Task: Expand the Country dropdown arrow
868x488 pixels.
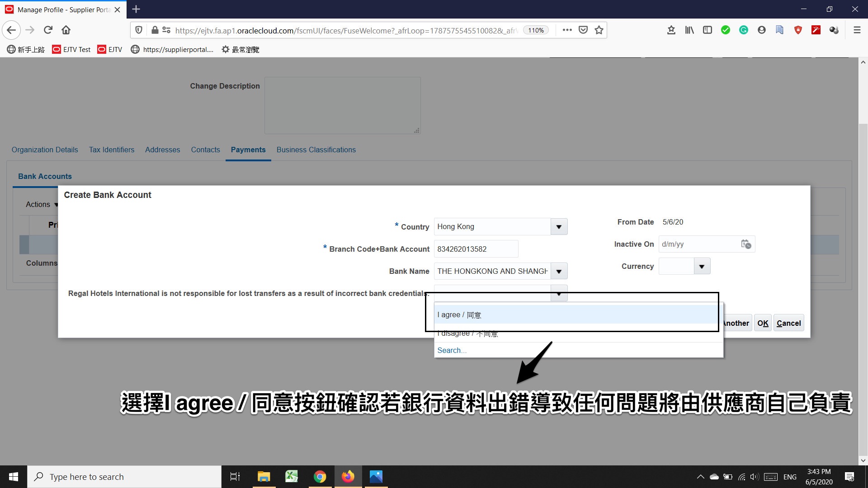Action: pyautogui.click(x=559, y=227)
